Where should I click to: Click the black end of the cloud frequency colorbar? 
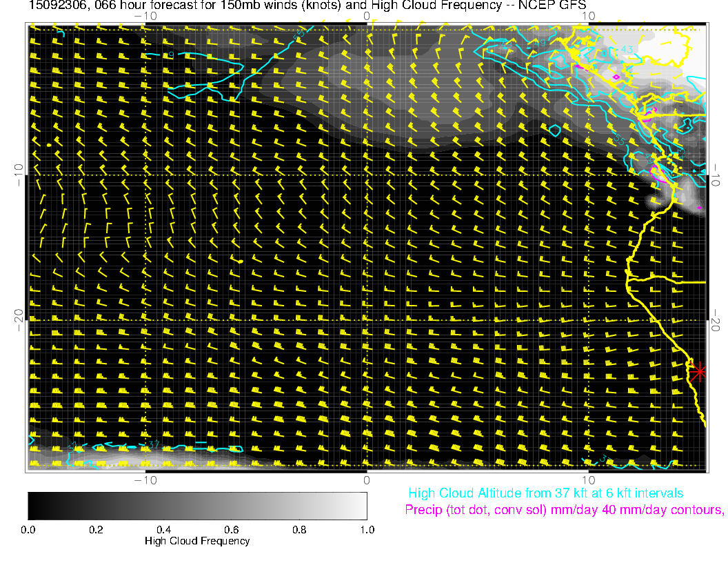pos(34,506)
